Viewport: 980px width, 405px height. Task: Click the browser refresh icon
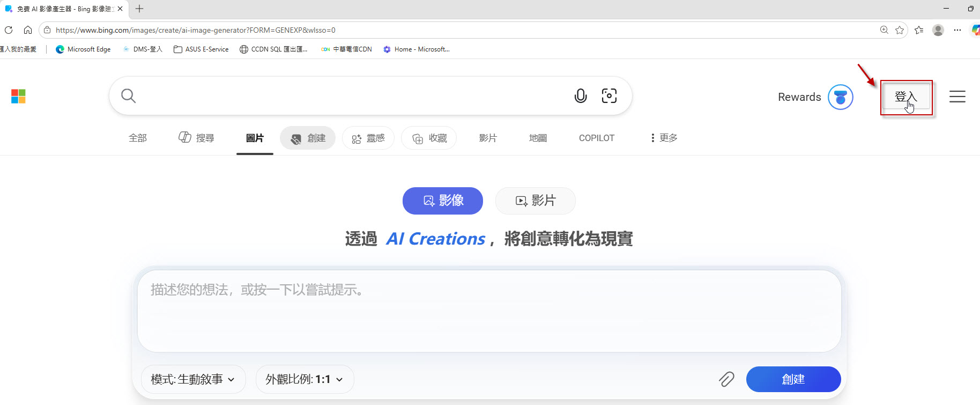click(x=9, y=30)
